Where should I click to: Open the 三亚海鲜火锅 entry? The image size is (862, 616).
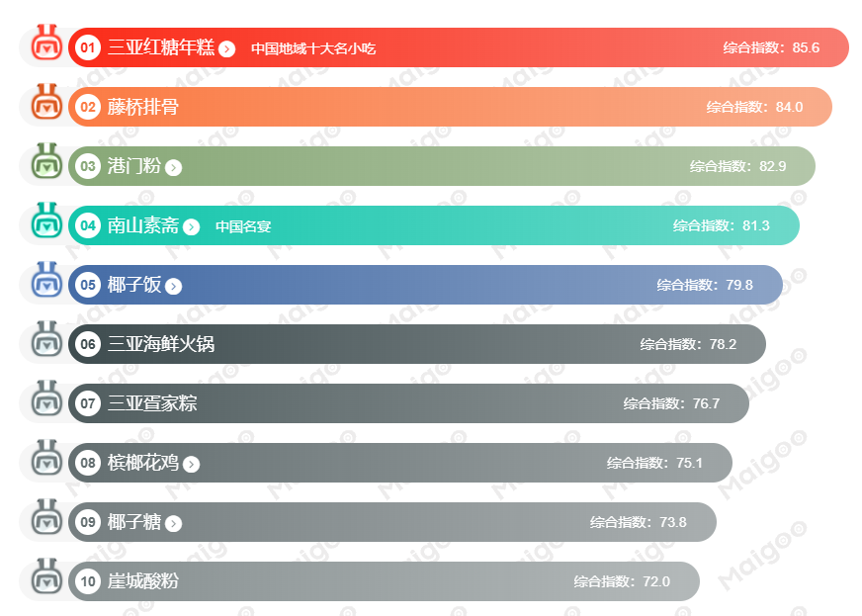(160, 344)
